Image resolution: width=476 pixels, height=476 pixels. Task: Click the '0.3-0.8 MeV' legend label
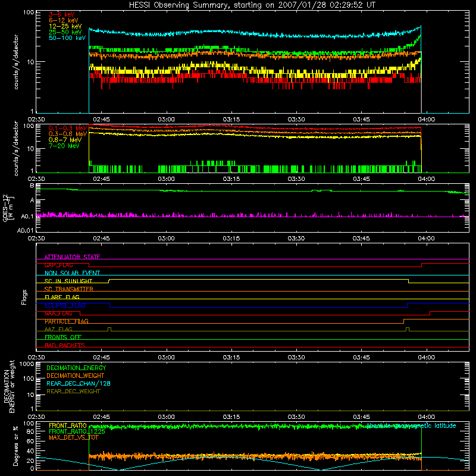point(68,134)
